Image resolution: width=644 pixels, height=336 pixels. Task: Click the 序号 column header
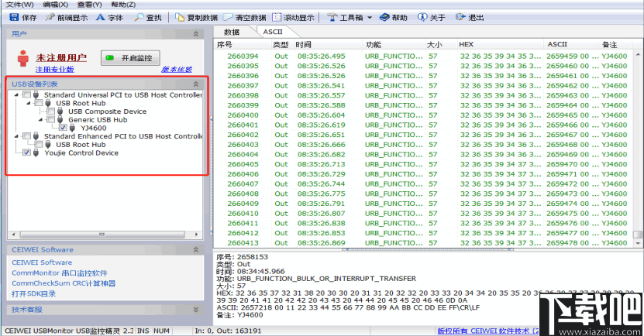[243, 44]
